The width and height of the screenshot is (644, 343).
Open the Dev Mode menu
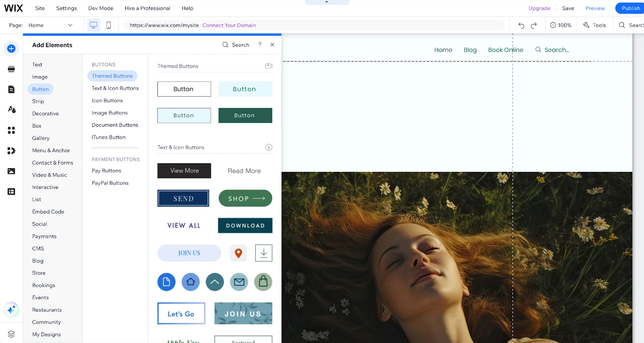pyautogui.click(x=101, y=8)
